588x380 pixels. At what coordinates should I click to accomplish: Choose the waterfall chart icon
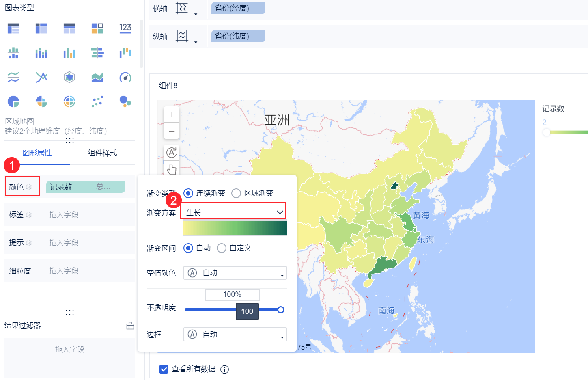coord(125,53)
